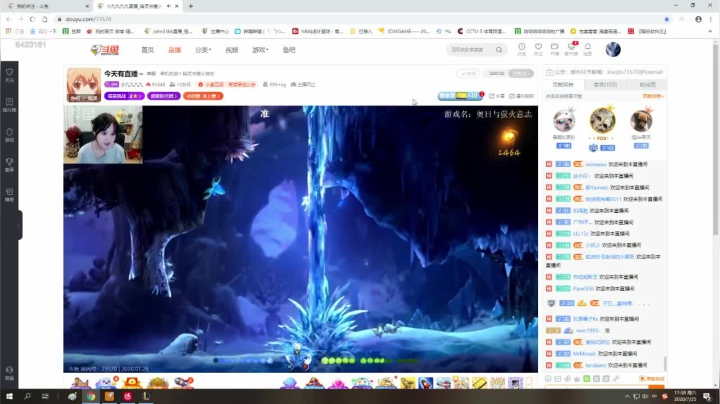Open the CCTV-5 bookmark
The height and width of the screenshot is (404, 720).
[481, 31]
